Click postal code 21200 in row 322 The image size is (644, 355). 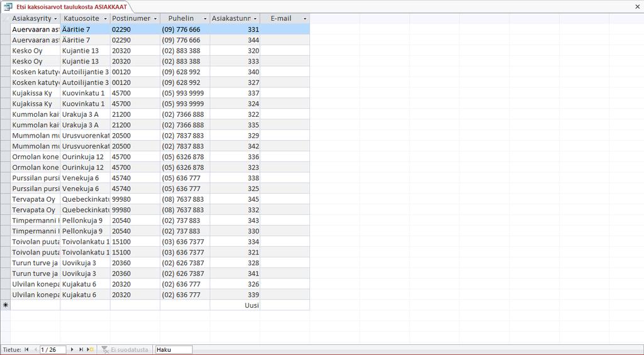click(x=135, y=114)
